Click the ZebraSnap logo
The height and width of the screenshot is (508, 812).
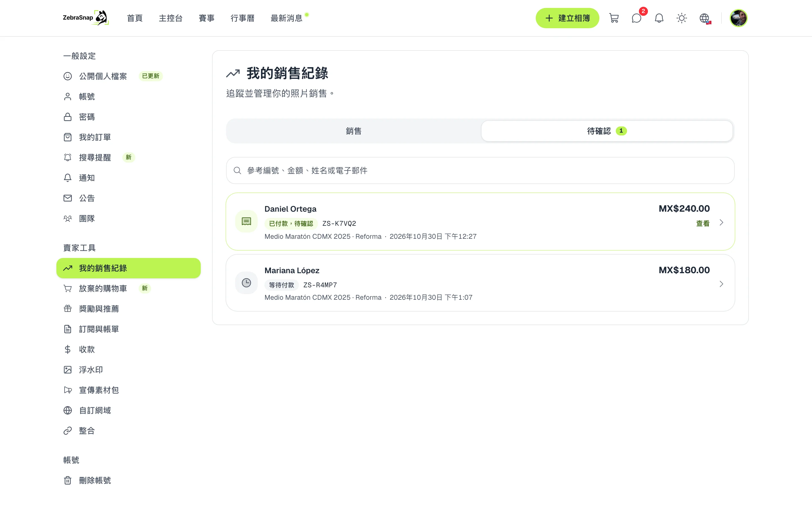85,18
